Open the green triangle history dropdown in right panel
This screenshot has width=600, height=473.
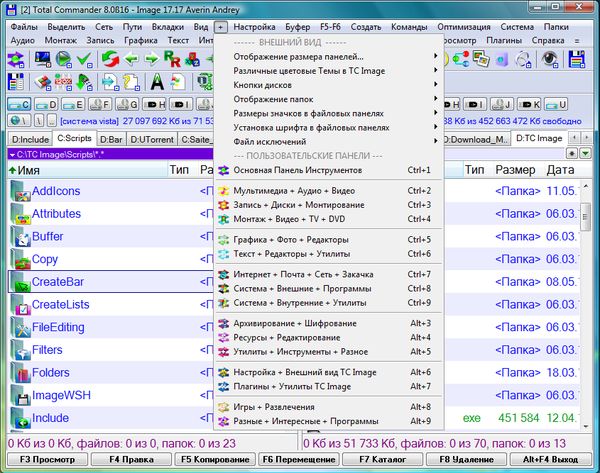(x=585, y=153)
